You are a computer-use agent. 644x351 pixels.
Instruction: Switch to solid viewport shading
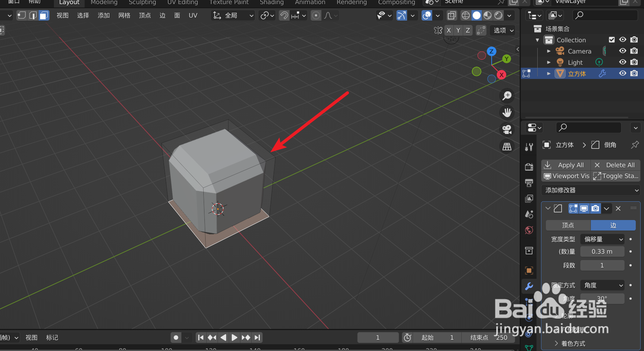click(x=477, y=15)
